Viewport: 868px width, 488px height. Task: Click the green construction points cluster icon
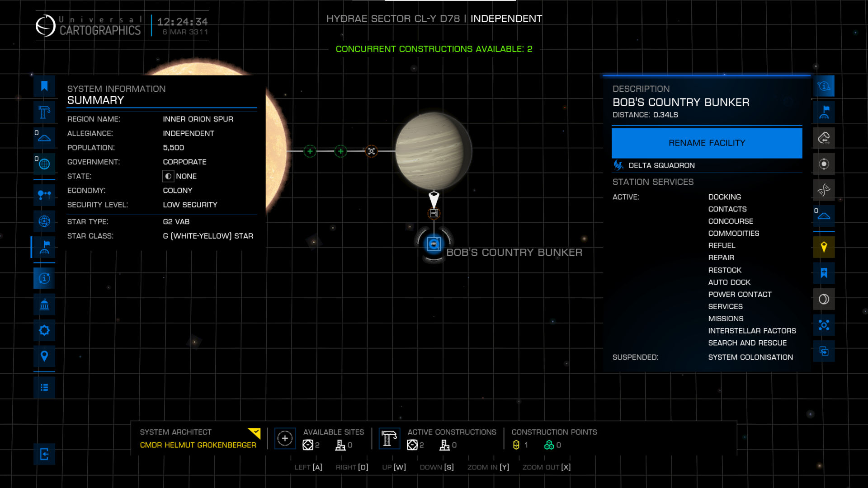click(x=549, y=445)
